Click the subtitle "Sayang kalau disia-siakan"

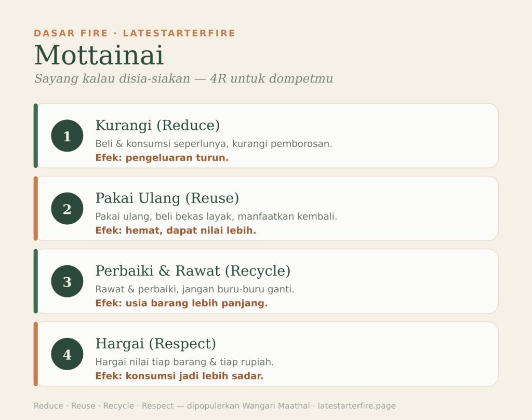coord(112,78)
